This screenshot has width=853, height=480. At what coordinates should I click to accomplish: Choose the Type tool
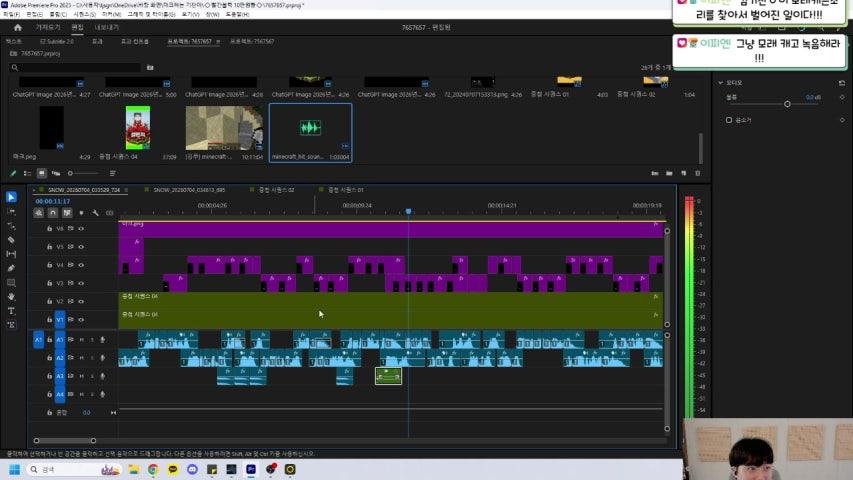tap(11, 311)
